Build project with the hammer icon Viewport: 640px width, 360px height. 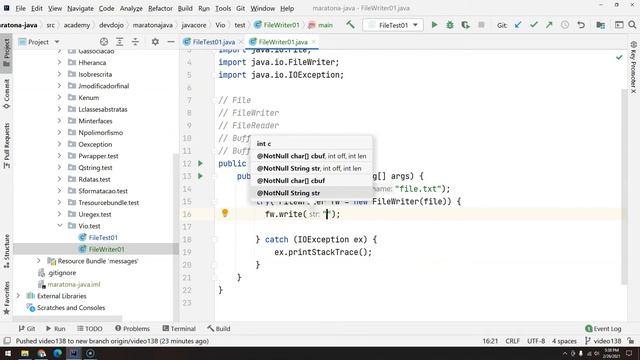[x=350, y=25]
